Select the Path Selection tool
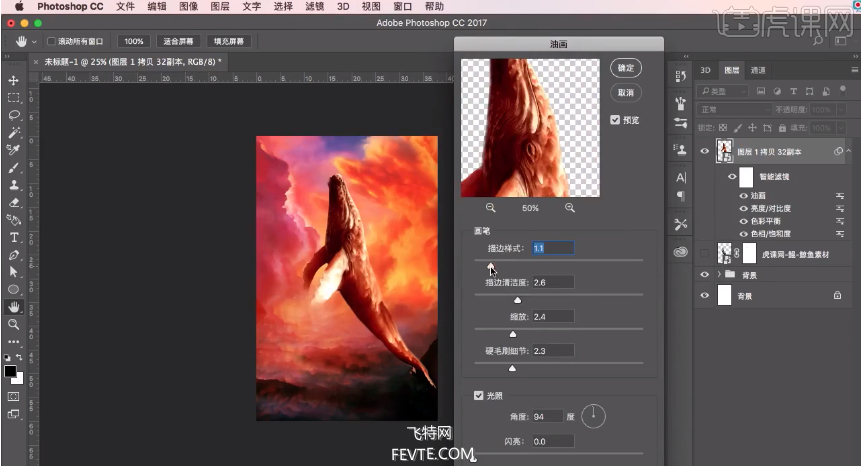This screenshot has width=861, height=466. [14, 272]
